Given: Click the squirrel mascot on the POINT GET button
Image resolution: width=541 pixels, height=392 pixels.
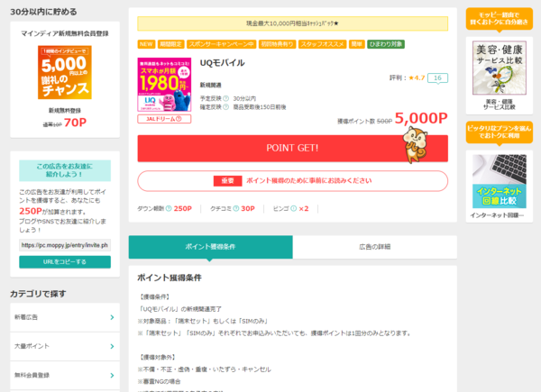Looking at the screenshot, I should [x=416, y=145].
